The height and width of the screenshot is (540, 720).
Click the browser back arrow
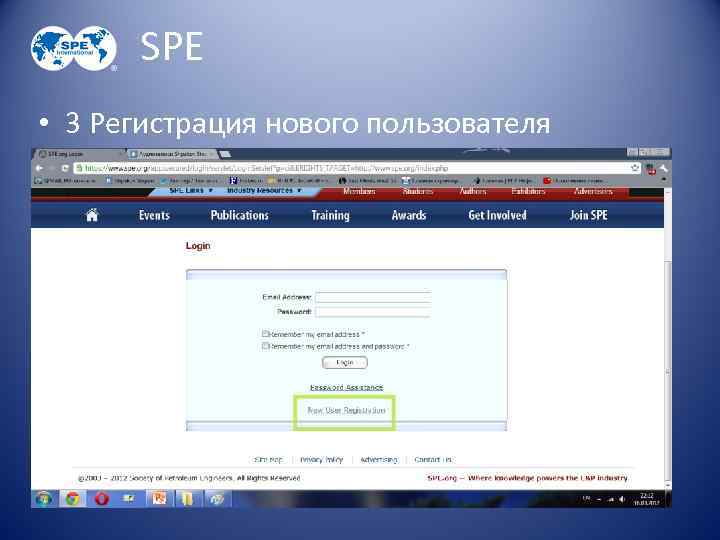click(x=40, y=168)
